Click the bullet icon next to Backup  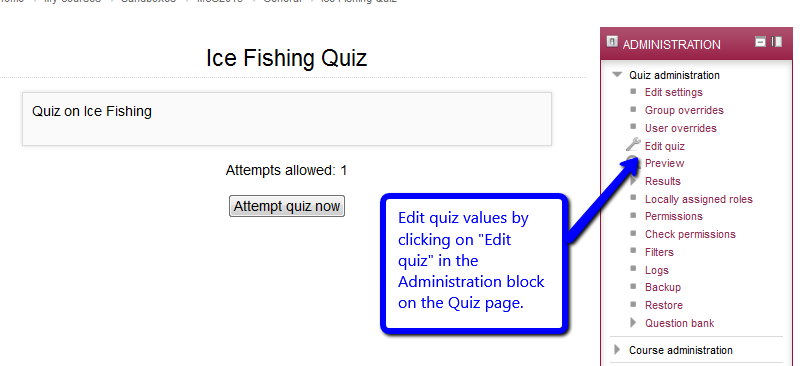pos(634,286)
